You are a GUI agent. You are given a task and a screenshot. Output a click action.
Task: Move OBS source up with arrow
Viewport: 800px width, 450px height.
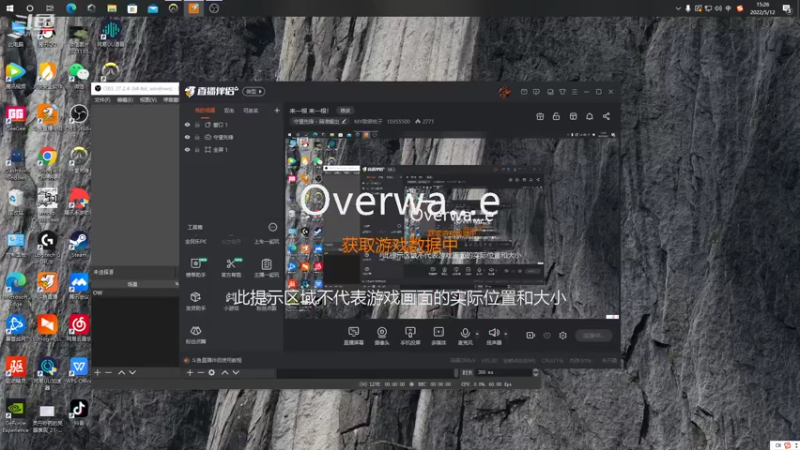(225, 372)
